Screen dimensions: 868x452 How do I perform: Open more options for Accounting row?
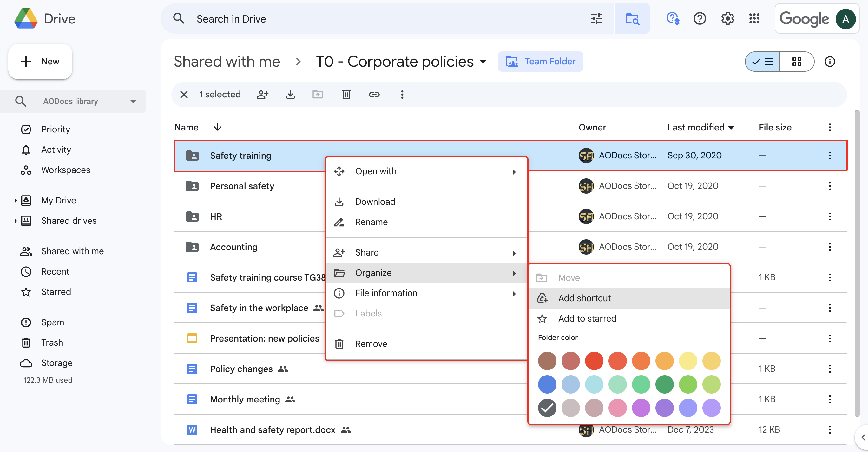click(830, 247)
